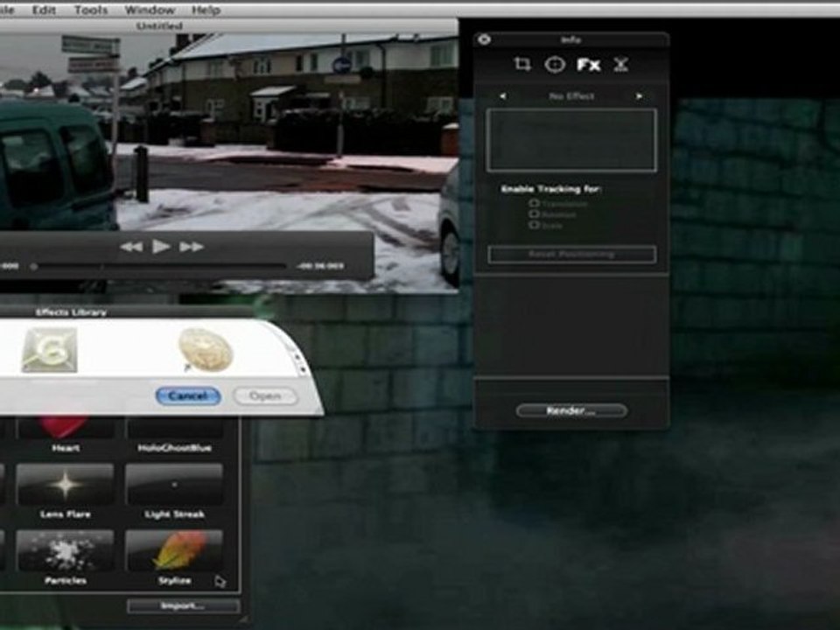Image resolution: width=840 pixels, height=630 pixels.
Task: Click the Effects Library title bar
Action: (71, 311)
